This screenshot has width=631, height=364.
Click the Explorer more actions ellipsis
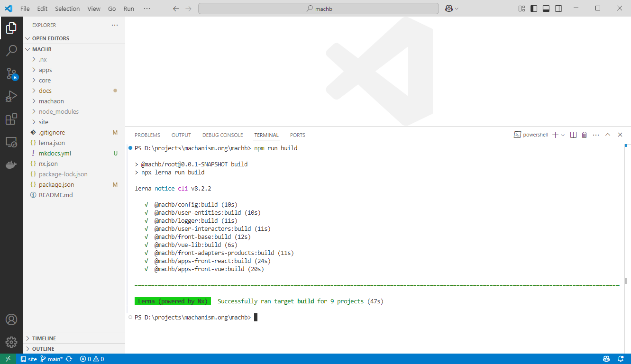[x=114, y=25]
